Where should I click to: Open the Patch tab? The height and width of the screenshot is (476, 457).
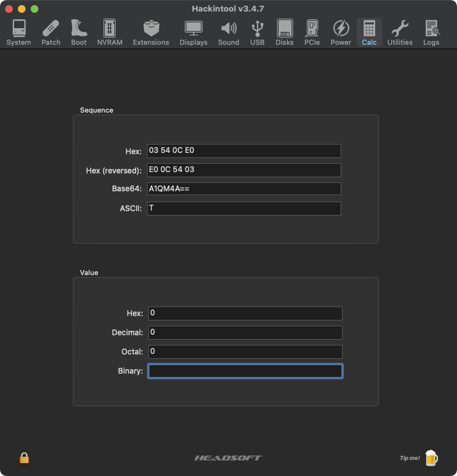coord(50,33)
